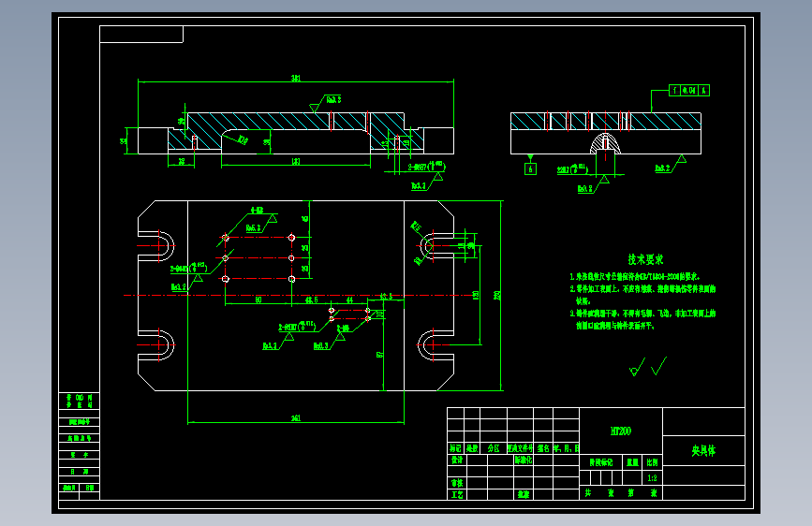
Task: Select the upper-left hole of six-hole pattern
Action: tap(226, 238)
